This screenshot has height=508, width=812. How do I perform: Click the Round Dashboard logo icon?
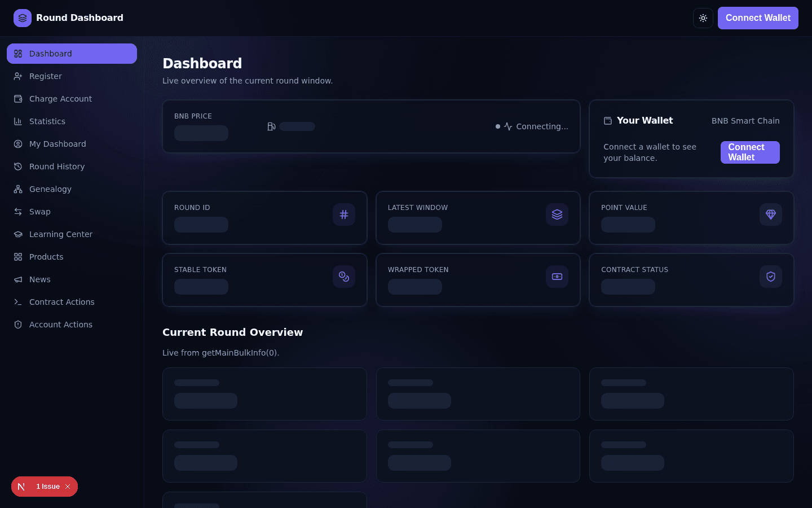pos(23,18)
